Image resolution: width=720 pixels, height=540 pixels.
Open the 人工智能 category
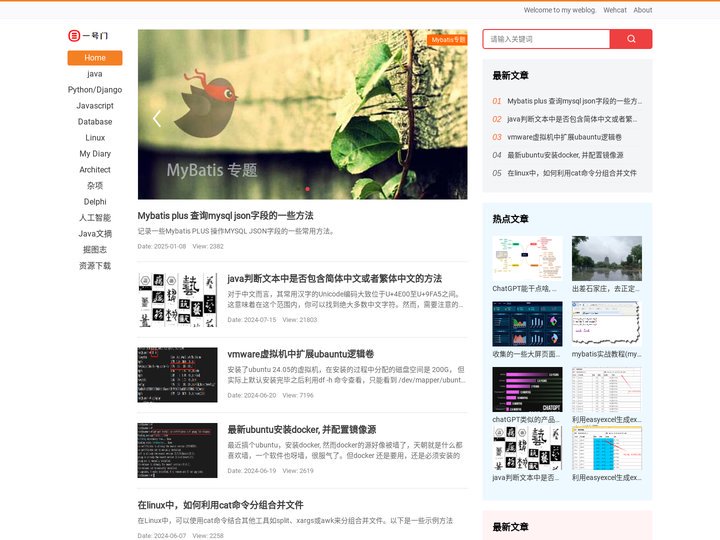click(x=95, y=218)
